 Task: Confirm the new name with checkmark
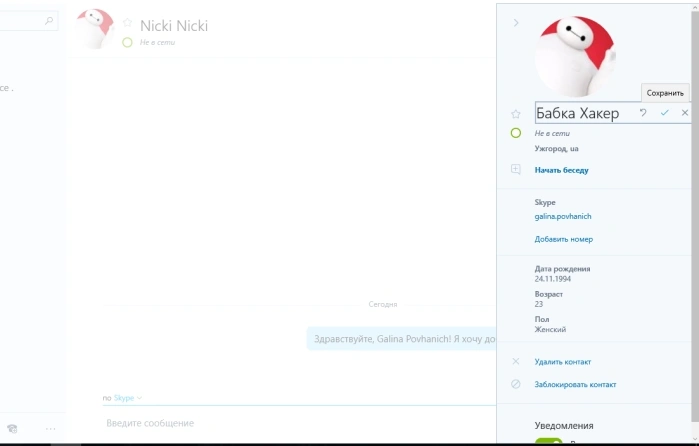[665, 113]
